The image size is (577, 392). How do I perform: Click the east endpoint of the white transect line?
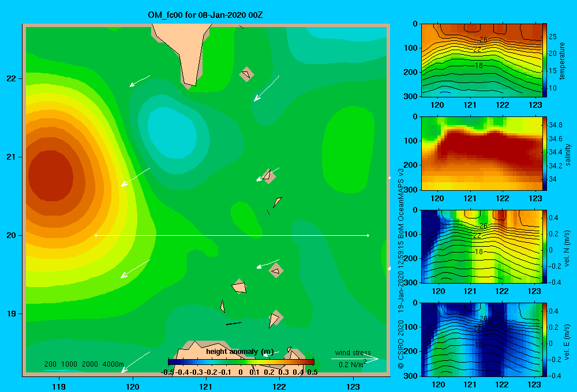pyautogui.click(x=368, y=235)
